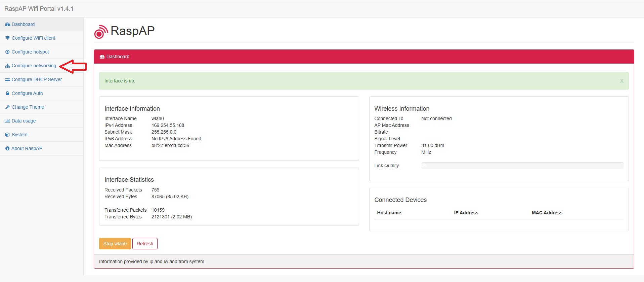
Task: Click the subnet mask value 255.255.0.0
Action: tap(164, 132)
